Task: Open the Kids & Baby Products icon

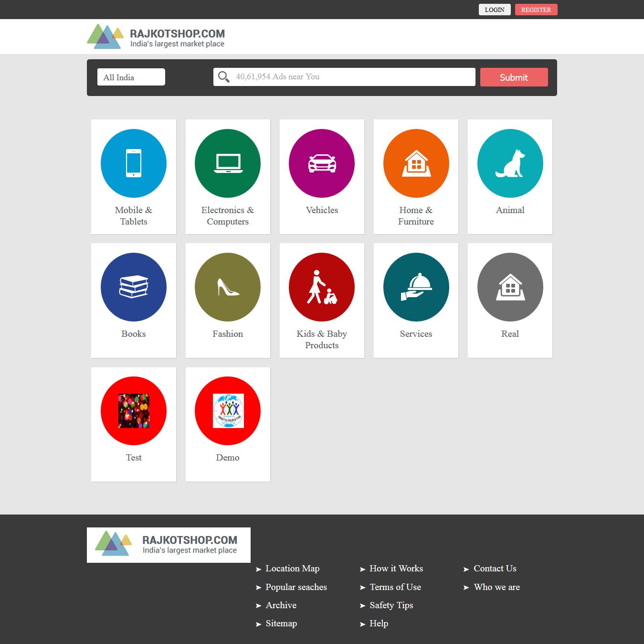Action: [x=322, y=287]
